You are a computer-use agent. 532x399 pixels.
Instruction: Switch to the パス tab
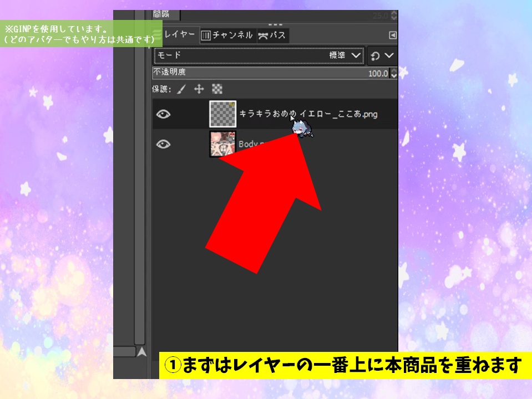click(274, 34)
